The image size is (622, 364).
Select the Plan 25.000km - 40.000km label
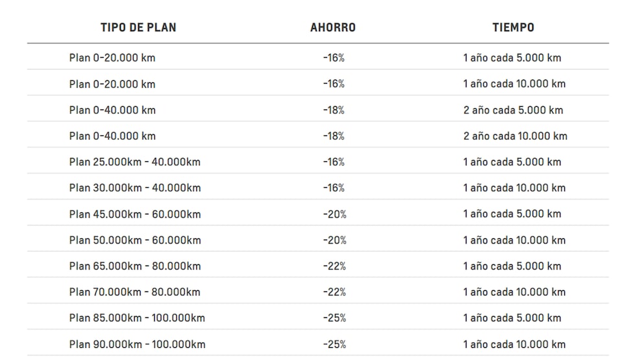(x=135, y=162)
